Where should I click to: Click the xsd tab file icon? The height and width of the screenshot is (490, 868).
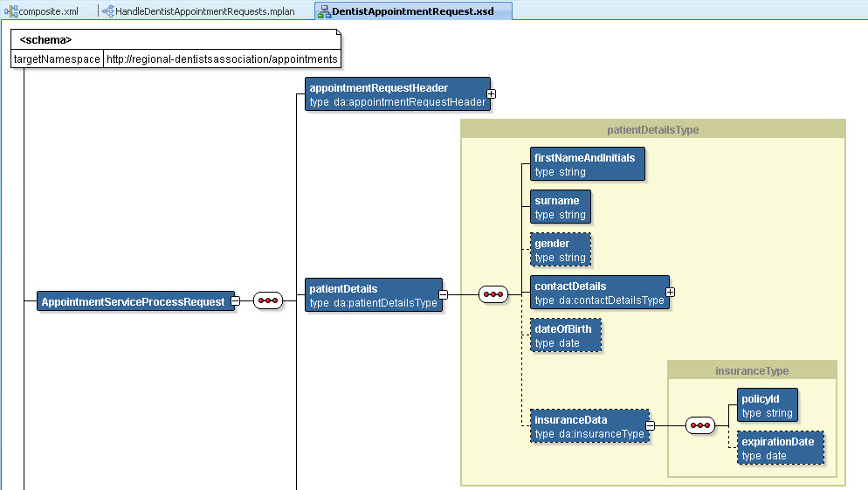pyautogui.click(x=323, y=11)
